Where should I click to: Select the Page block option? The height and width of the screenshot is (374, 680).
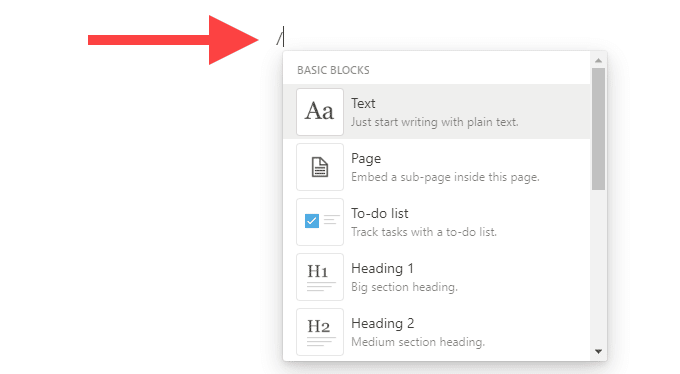click(436, 167)
